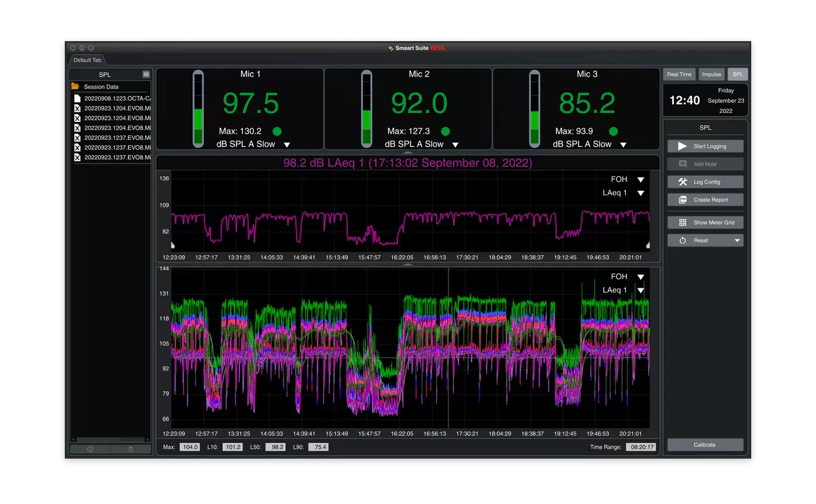Toggle the Mic 2 green status indicator
This screenshot has height=504, width=816.
click(x=445, y=131)
